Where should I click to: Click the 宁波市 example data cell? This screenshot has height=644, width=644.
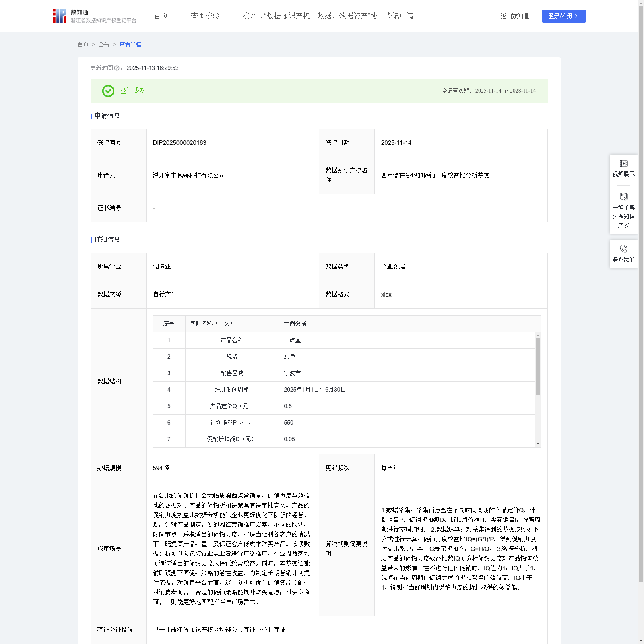point(407,373)
